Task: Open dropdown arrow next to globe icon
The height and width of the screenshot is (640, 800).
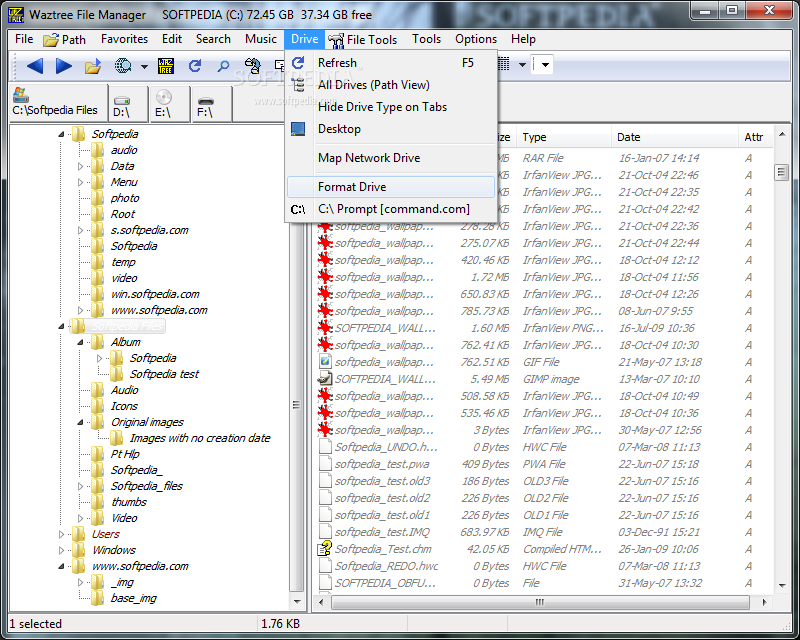Action: click(x=144, y=66)
